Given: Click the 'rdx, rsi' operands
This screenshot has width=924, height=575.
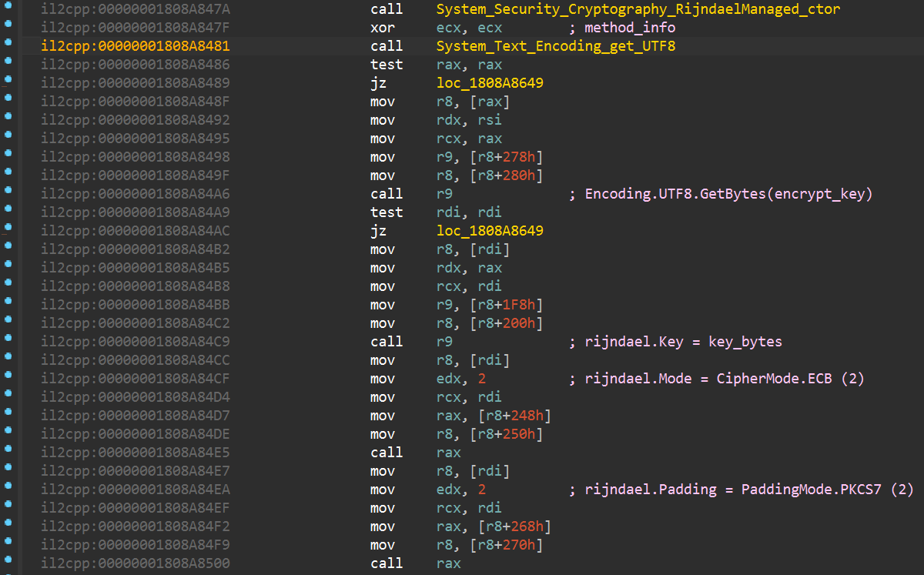Looking at the screenshot, I should tap(469, 120).
